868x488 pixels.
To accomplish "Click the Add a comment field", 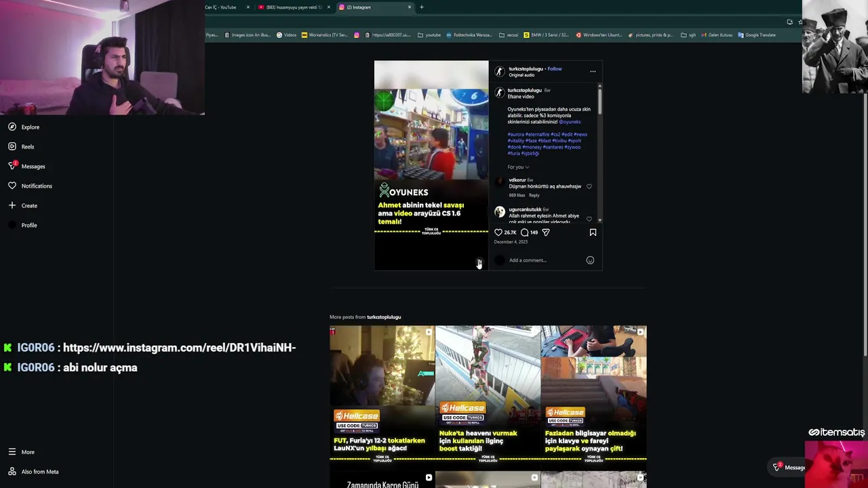I will click(546, 260).
